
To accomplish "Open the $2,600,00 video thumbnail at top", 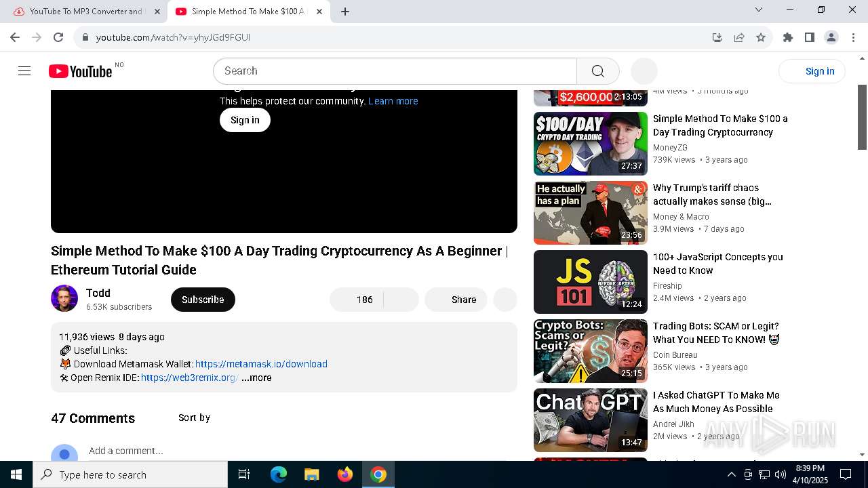I will pos(591,98).
